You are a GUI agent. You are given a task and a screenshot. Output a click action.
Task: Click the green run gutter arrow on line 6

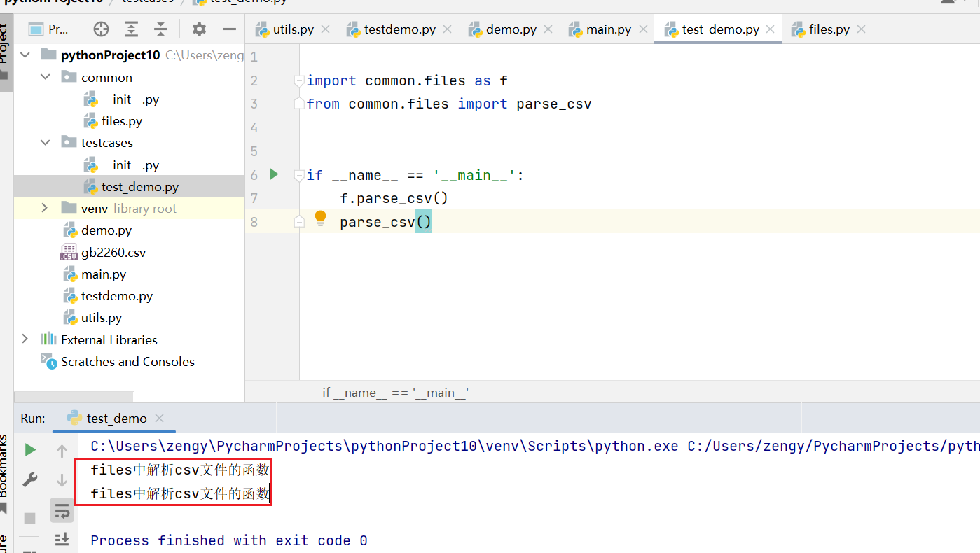coord(274,174)
